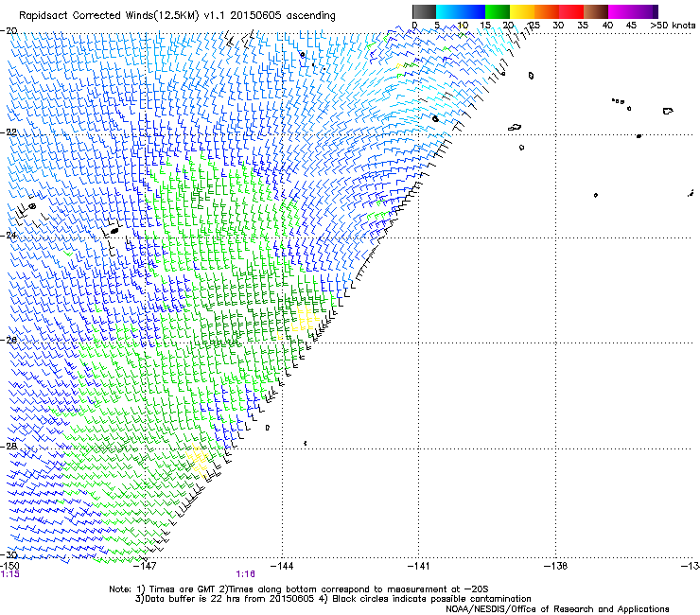Click the 'Data buffer is 22 hrs' note
Image resolution: width=700 pixels, height=615 pixels.
[333, 599]
